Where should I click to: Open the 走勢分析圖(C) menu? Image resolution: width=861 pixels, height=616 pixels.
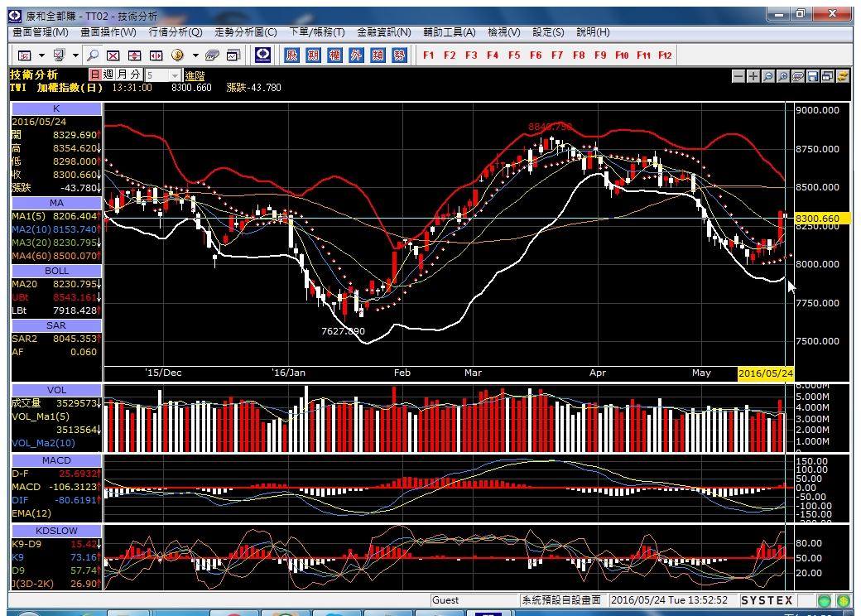pos(245,32)
